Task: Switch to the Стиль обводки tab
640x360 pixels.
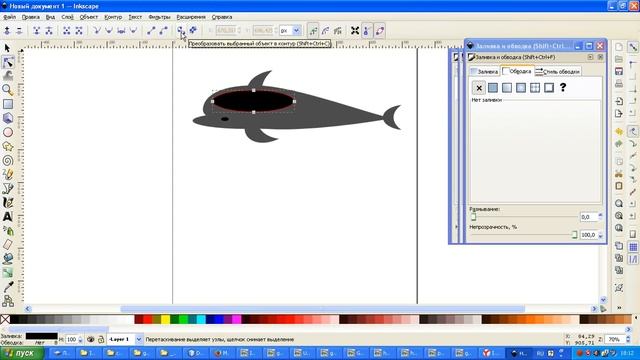Action: click(558, 71)
